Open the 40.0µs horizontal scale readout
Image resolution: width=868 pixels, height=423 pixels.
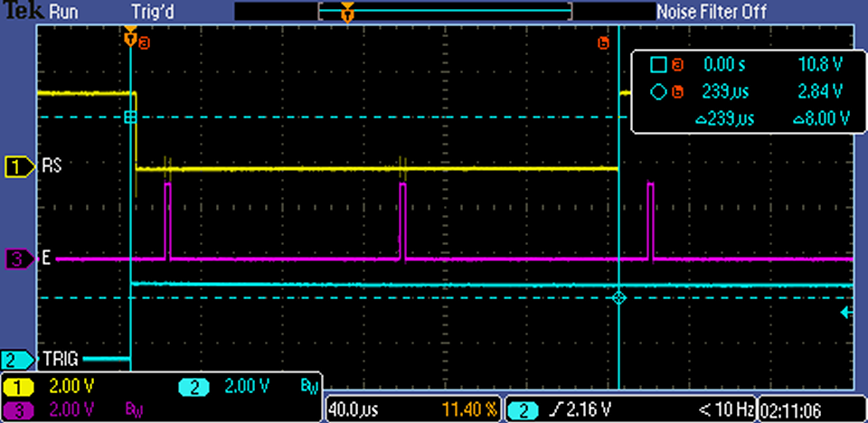pos(354,410)
